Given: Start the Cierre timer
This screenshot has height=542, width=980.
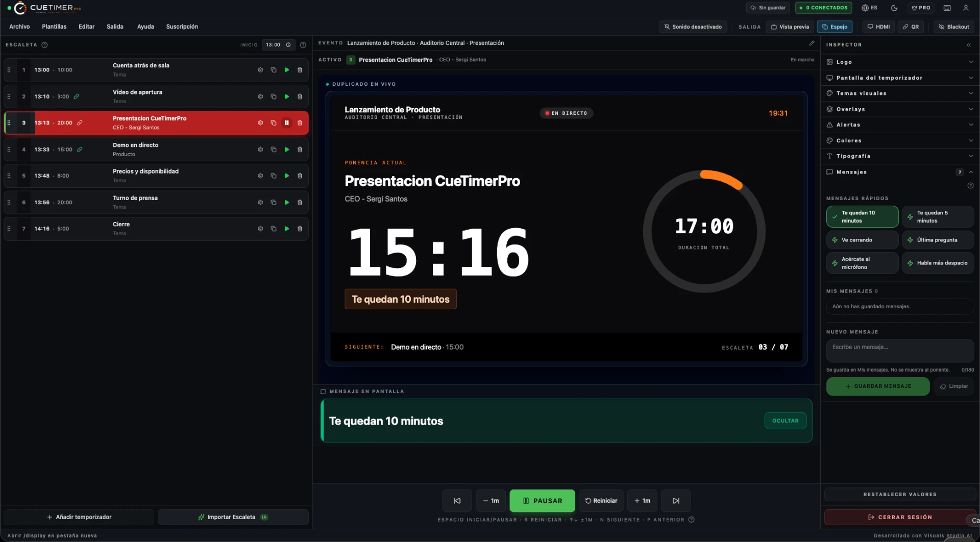Looking at the screenshot, I should click(x=287, y=229).
